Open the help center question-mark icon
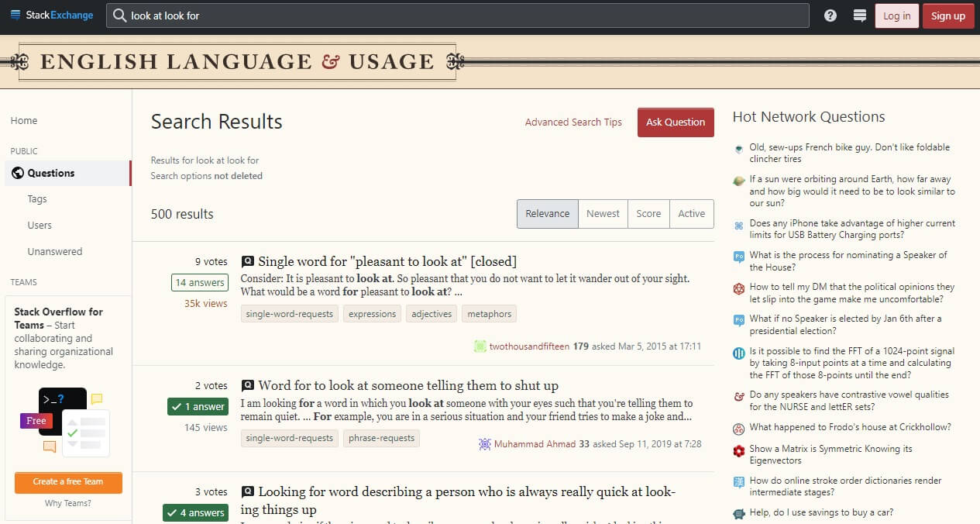Image resolution: width=980 pixels, height=524 pixels. (830, 16)
